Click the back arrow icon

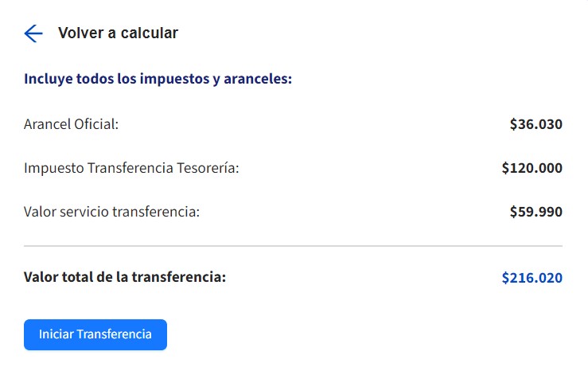point(33,33)
